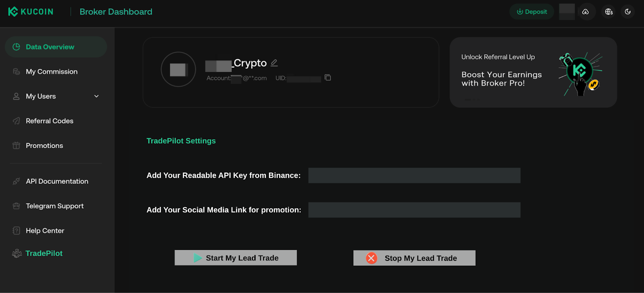Click the download app icon in header
644x293 pixels.
pyautogui.click(x=585, y=12)
